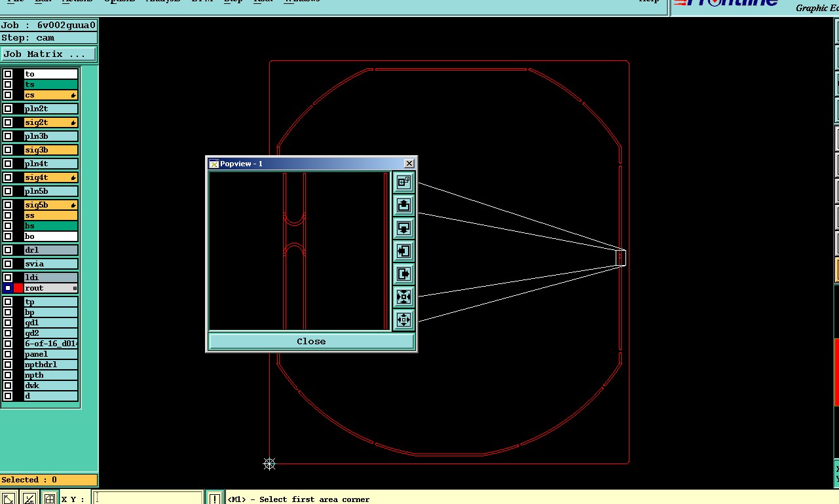Toggle the checkbox for layer ldi
The image size is (839, 504).
pos(8,278)
